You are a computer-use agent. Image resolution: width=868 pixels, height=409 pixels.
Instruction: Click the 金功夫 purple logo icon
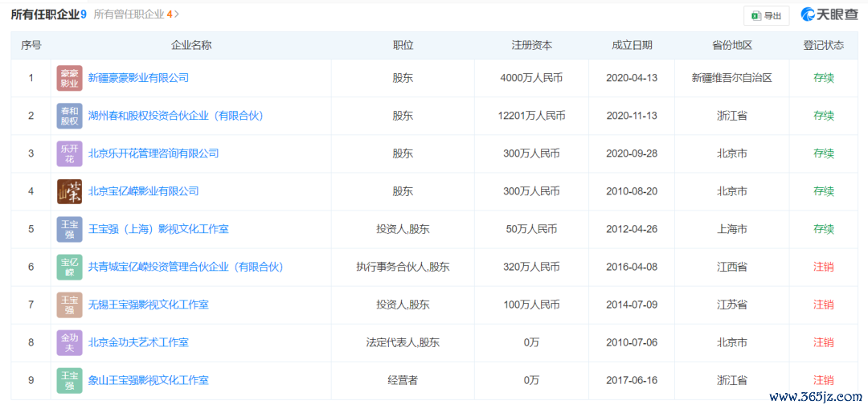69,342
